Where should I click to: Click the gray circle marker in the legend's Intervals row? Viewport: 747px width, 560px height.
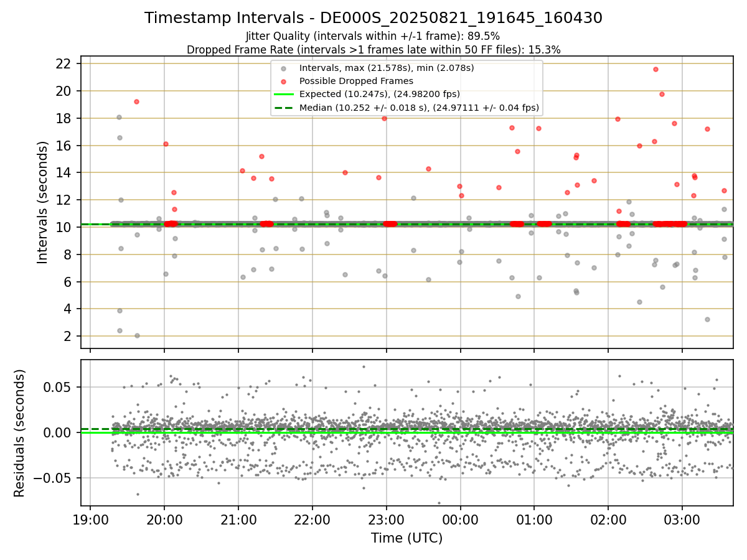[x=283, y=68]
